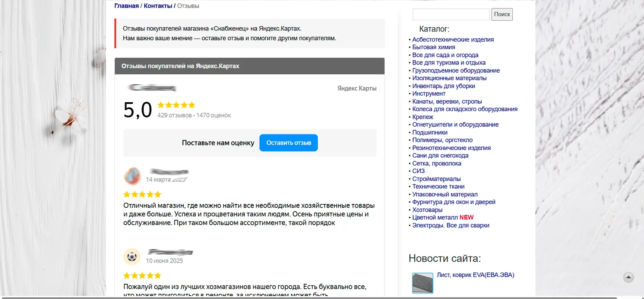The image size is (644, 299).
Task: Click the Поиск button
Action: coord(502,14)
